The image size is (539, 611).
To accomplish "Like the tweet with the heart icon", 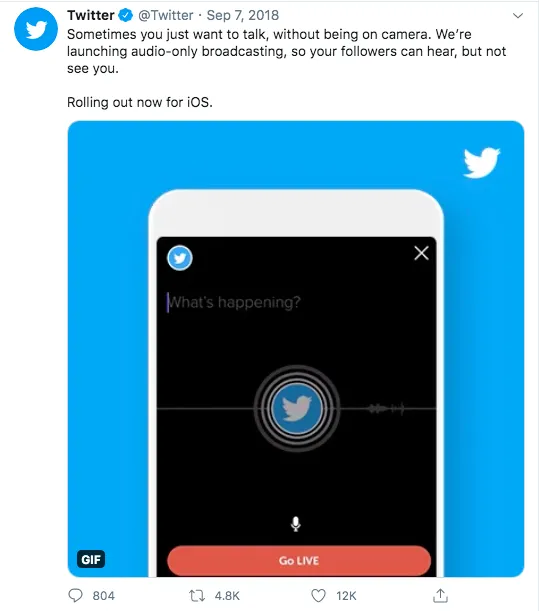I will tap(318, 595).
